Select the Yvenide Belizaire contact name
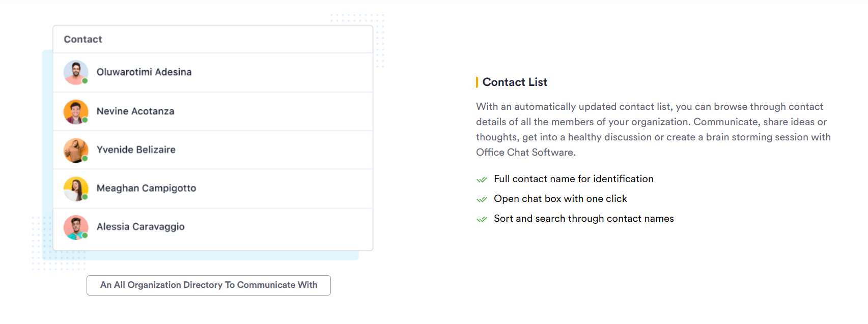The width and height of the screenshot is (868, 324). pyautogui.click(x=136, y=150)
